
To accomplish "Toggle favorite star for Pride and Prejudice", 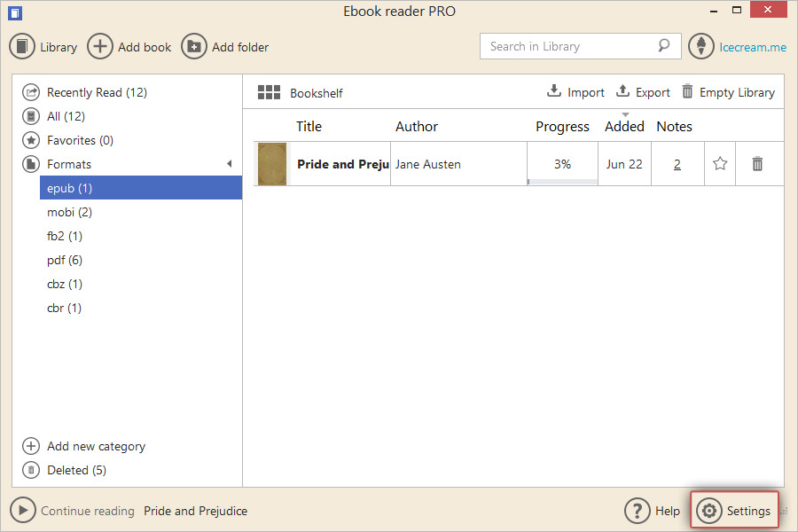I will (720, 163).
